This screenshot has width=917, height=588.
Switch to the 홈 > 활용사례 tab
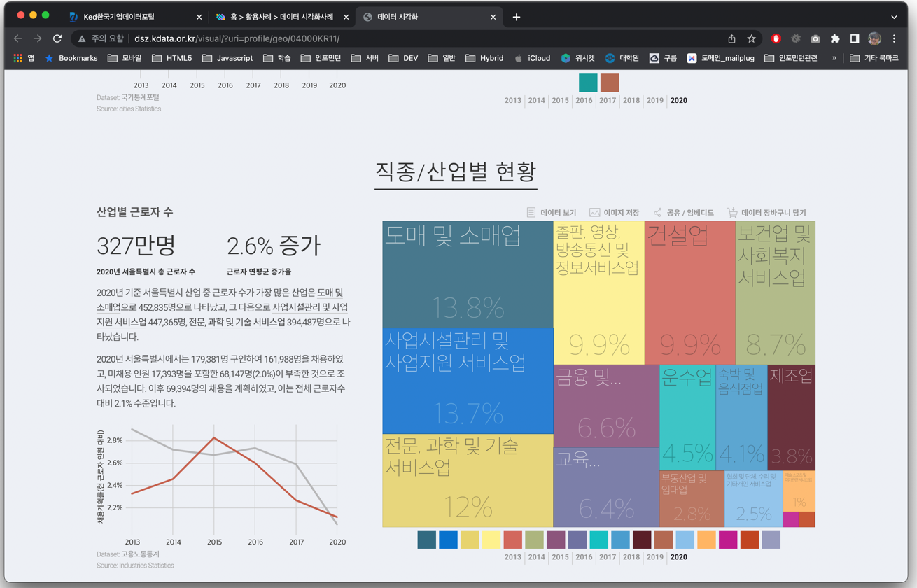[282, 17]
